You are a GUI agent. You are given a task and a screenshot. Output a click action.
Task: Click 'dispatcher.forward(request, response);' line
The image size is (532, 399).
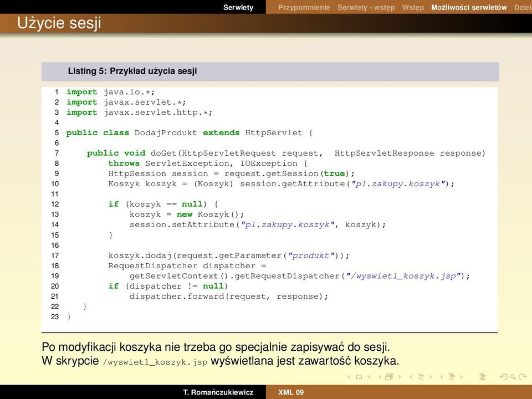(x=229, y=296)
